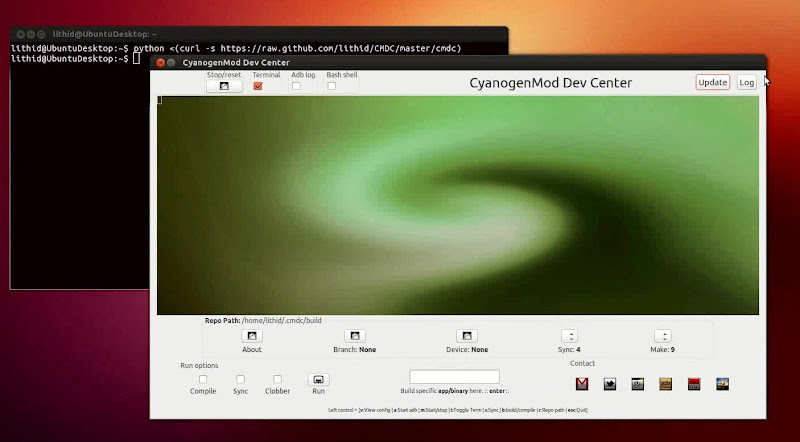800x442 pixels.
Task: Open the About dialog icon
Action: pyautogui.click(x=252, y=336)
